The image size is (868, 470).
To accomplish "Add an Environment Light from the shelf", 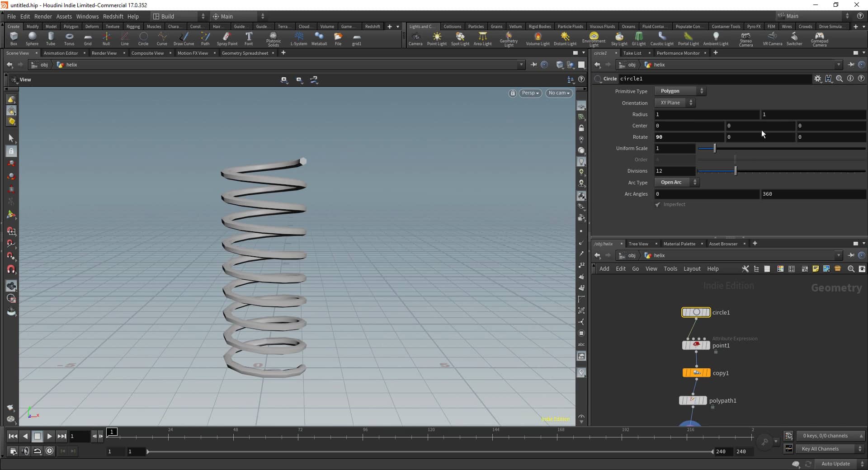I will click(594, 39).
